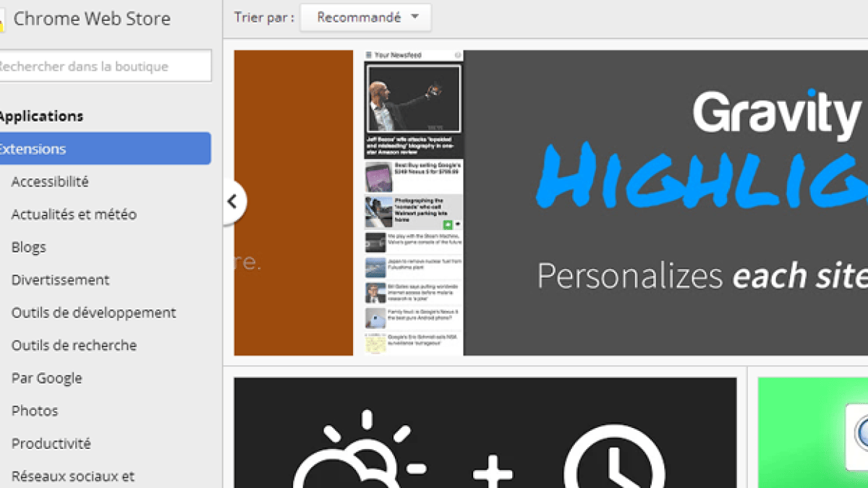Open the Par Google category
This screenshot has width=868, height=488.
[47, 378]
